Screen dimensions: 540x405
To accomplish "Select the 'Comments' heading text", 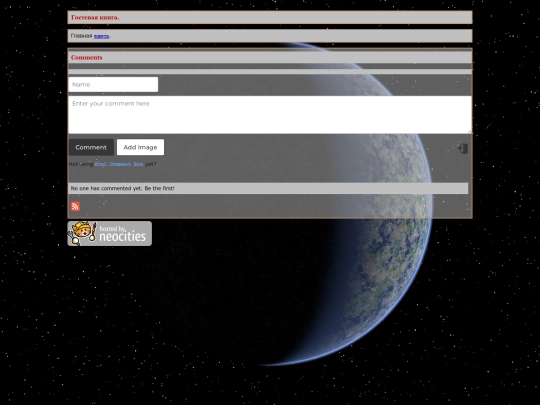I will (86, 58).
